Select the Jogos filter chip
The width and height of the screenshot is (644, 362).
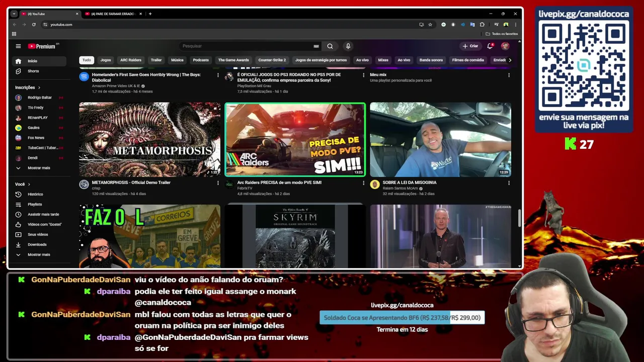pos(106,60)
